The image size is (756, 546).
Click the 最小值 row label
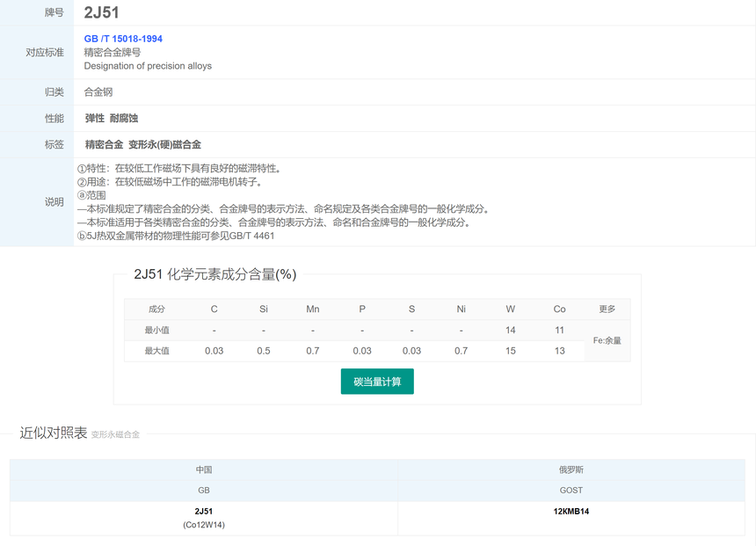click(x=156, y=330)
